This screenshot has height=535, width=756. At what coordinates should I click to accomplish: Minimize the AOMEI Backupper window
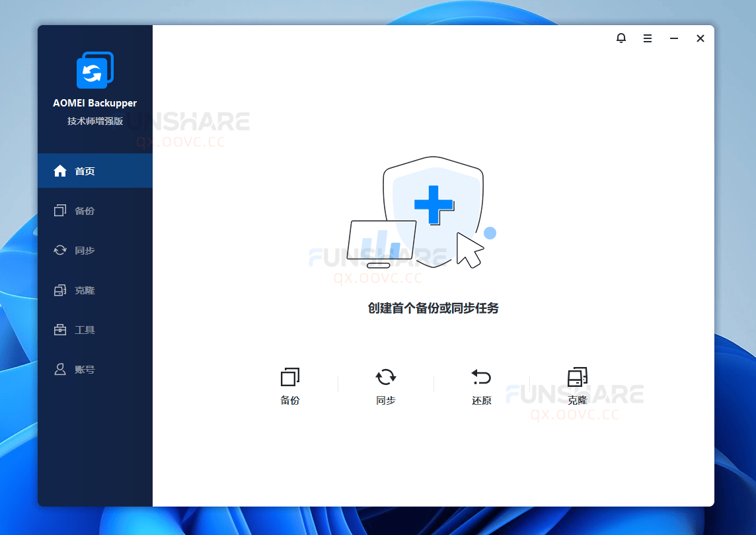674,38
